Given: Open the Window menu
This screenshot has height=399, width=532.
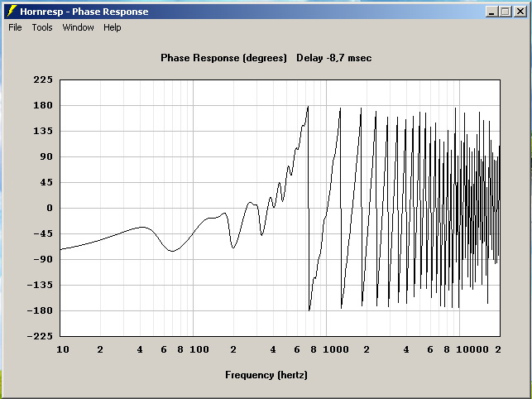Looking at the screenshot, I should (x=78, y=27).
